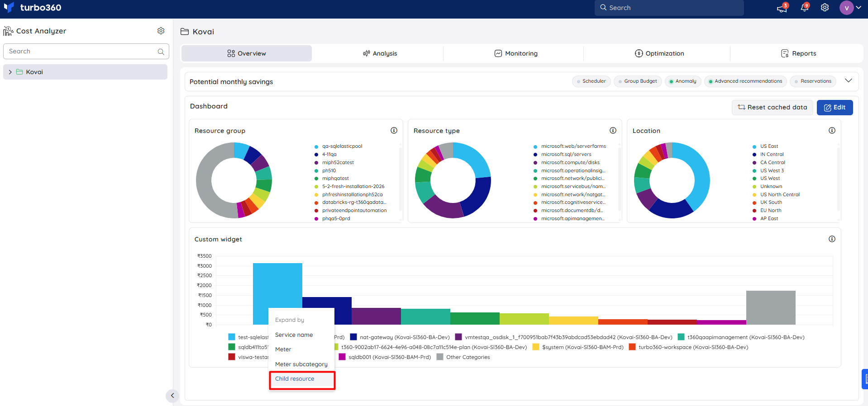Screen dimensions: 868x406
Task: Click the turbo360 logo
Action: coord(32,8)
